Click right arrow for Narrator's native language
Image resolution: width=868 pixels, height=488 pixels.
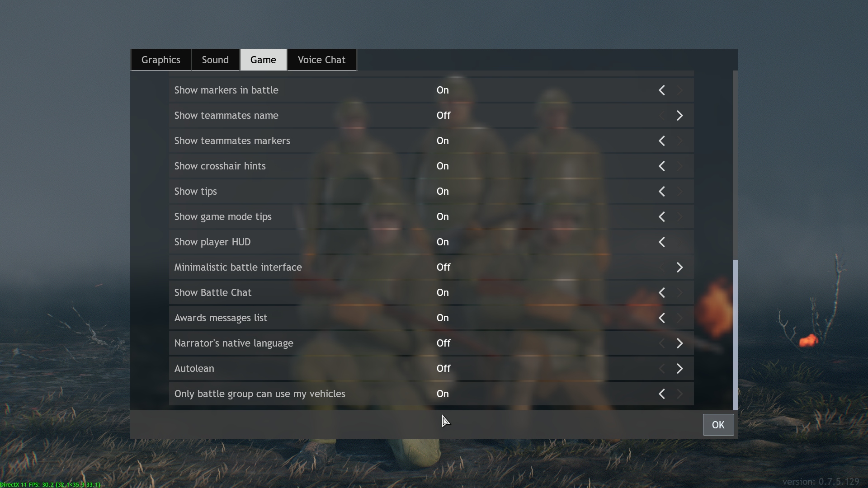pyautogui.click(x=679, y=343)
